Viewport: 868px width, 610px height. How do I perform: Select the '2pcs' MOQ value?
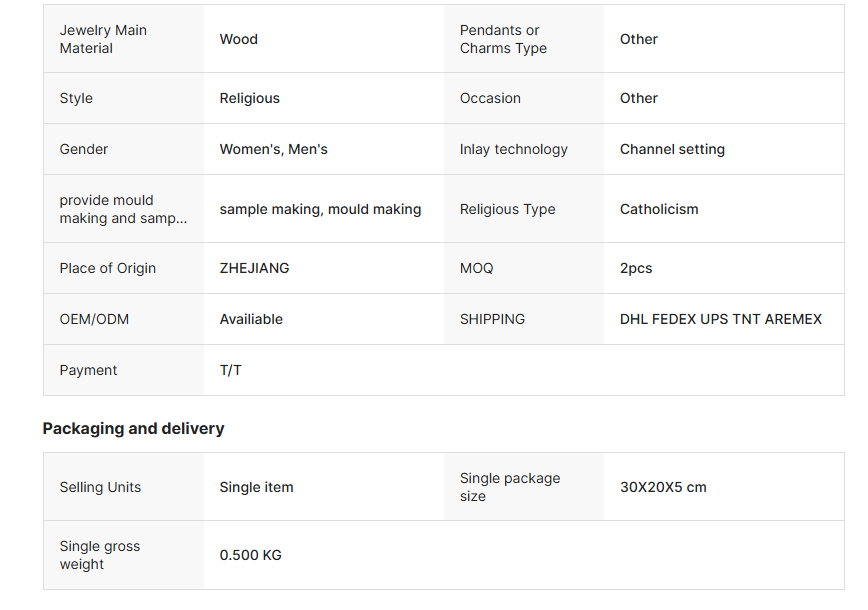636,268
